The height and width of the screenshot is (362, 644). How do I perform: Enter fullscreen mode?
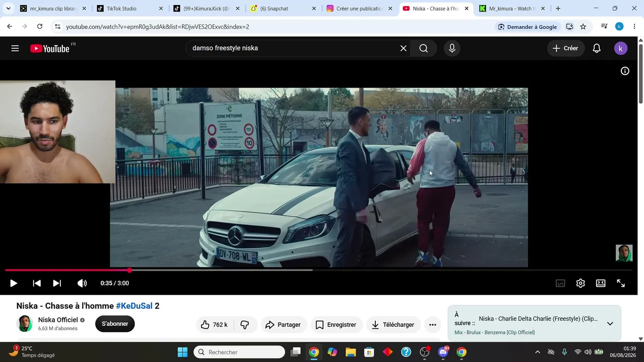click(621, 283)
